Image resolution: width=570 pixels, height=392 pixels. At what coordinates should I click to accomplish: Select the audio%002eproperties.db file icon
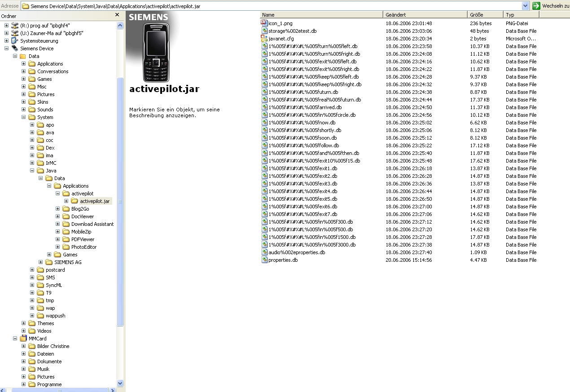264,252
